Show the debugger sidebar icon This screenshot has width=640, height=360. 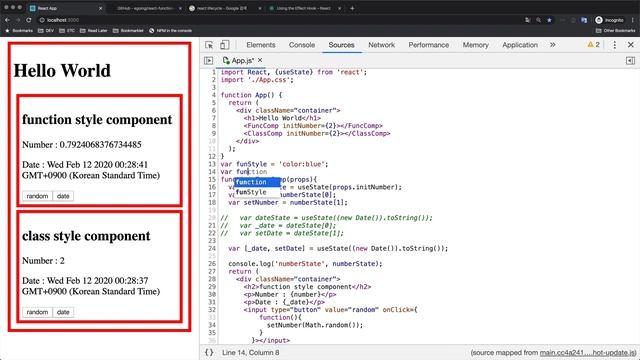coord(630,60)
